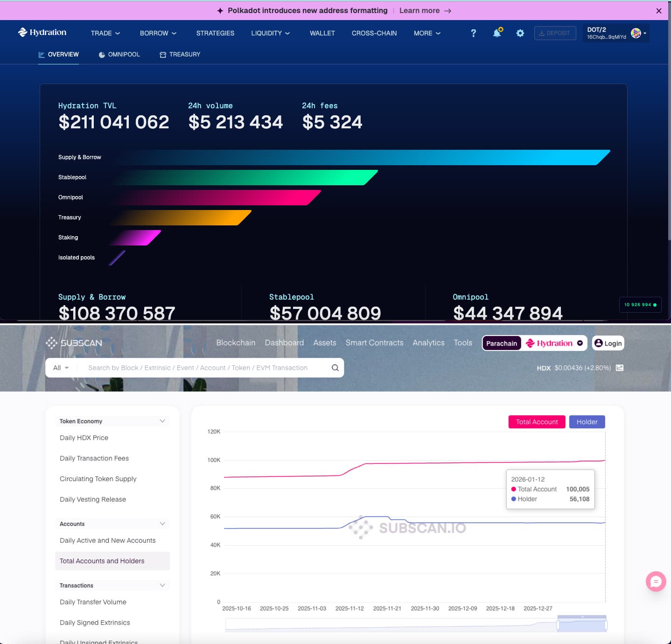
Task: Click the Learn more banner link
Action: 419,10
